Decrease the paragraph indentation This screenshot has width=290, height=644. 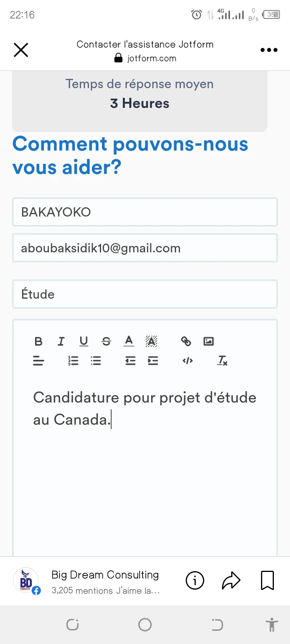[x=130, y=361]
